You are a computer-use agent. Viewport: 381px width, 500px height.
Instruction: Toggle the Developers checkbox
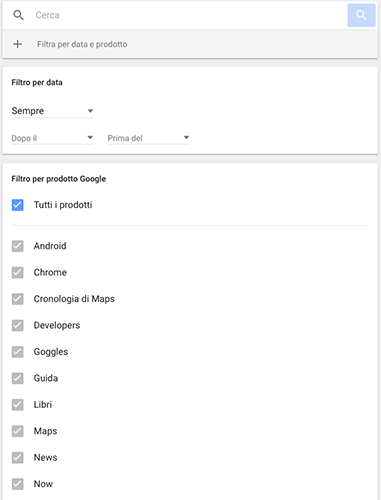point(18,325)
